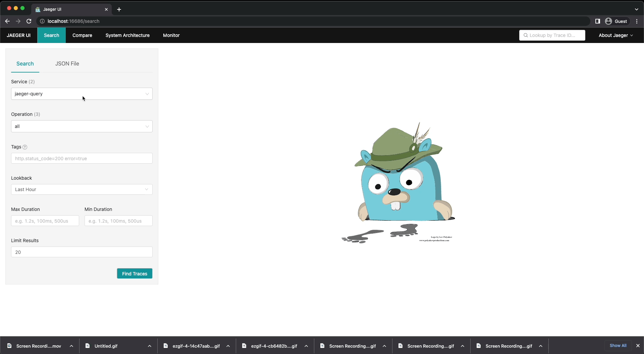This screenshot has height=354, width=644.
Task: Close the downloads bar
Action: (x=638, y=346)
